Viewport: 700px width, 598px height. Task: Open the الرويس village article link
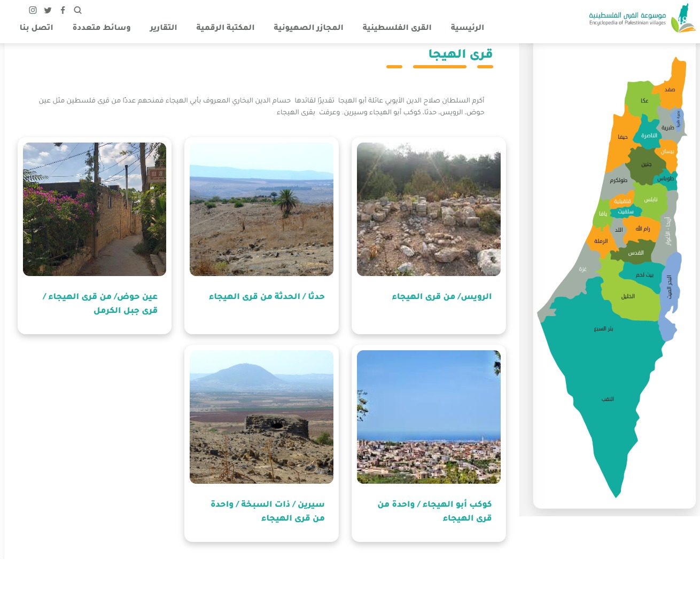[x=429, y=296]
